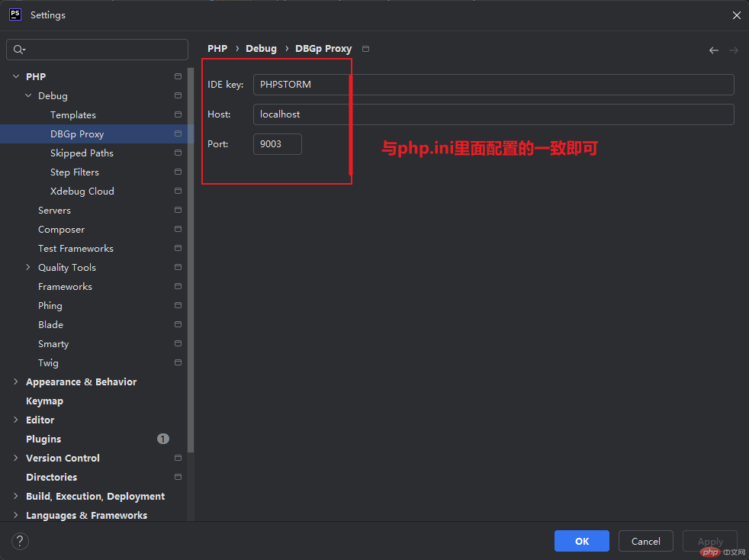Viewport: 749px width, 560px height.
Task: Click Debug in the breadcrumb path
Action: click(x=261, y=49)
